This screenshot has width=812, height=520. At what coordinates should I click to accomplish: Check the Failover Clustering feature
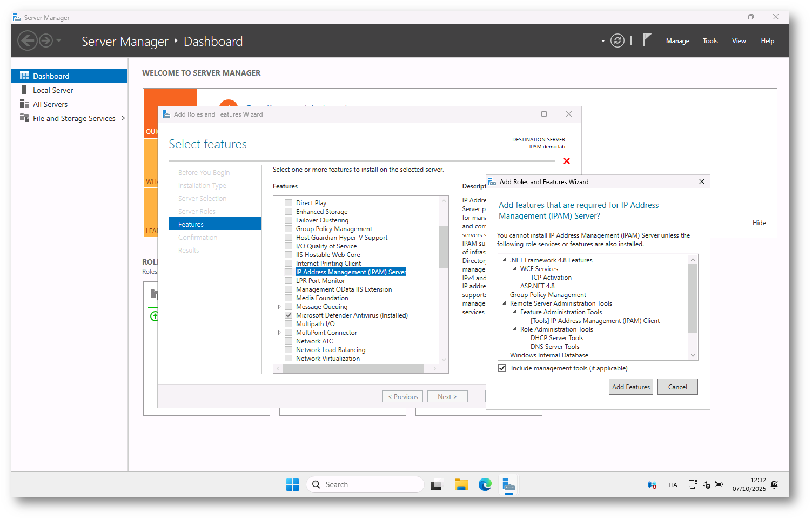click(x=288, y=220)
